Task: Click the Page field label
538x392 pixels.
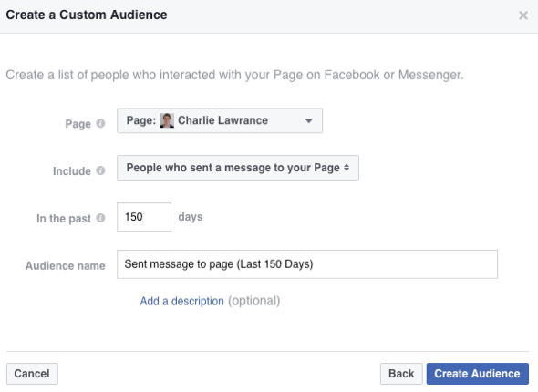Action: click(x=78, y=124)
